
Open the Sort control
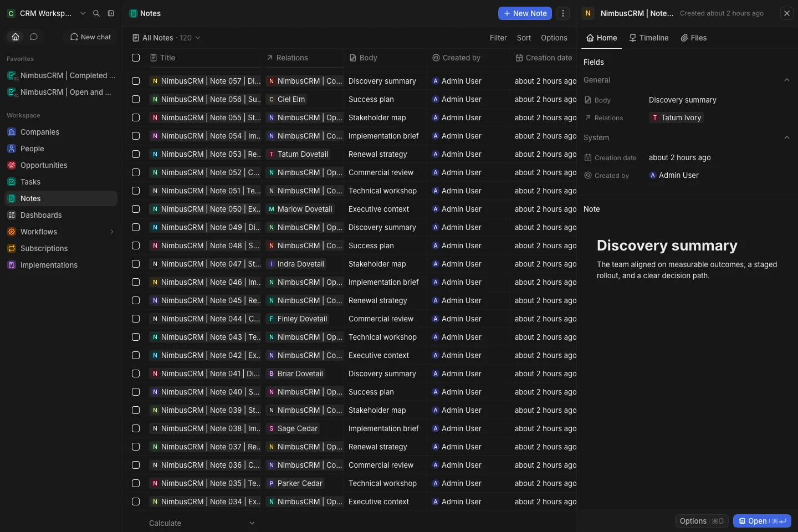524,38
